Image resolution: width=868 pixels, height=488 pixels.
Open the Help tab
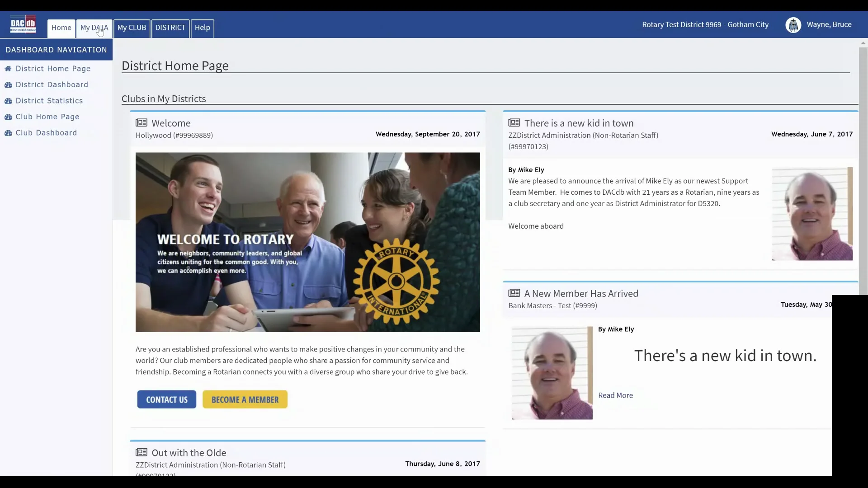(x=203, y=28)
